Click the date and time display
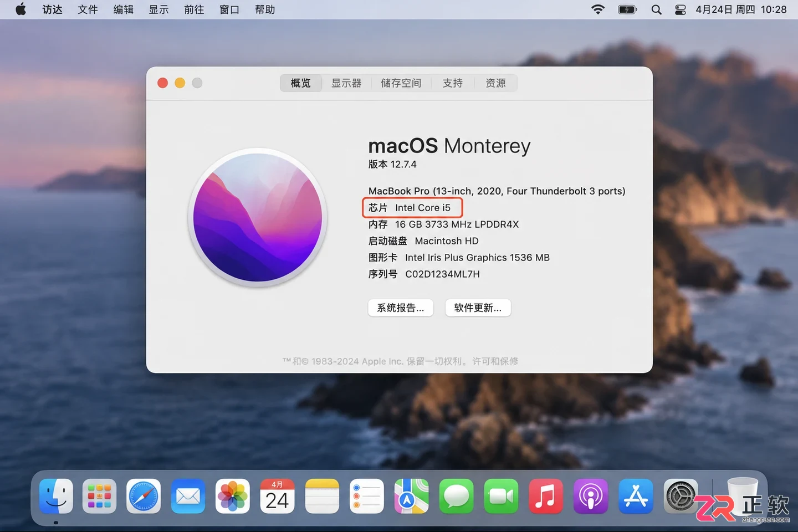Image resolution: width=798 pixels, height=532 pixels. point(741,9)
